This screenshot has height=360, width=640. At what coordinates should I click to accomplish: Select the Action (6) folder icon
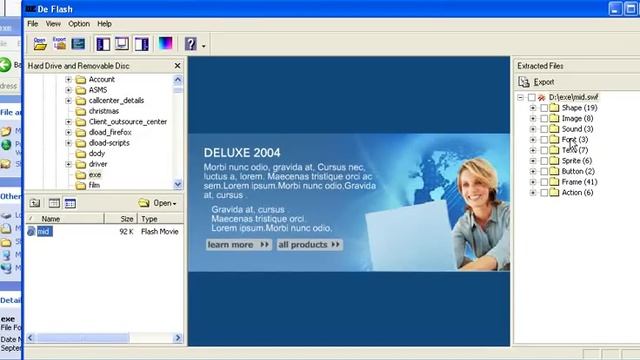pos(554,193)
